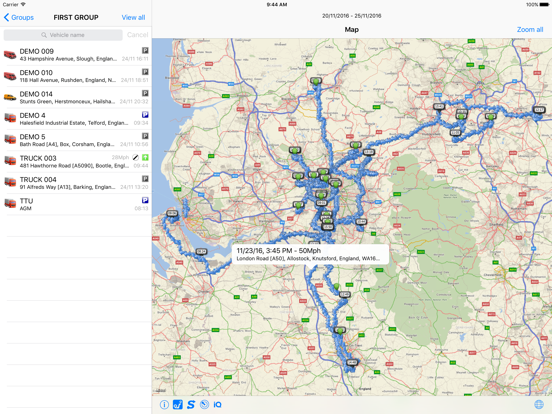The width and height of the screenshot is (552, 414).
Task: Cancel the vehicle name search
Action: [138, 35]
